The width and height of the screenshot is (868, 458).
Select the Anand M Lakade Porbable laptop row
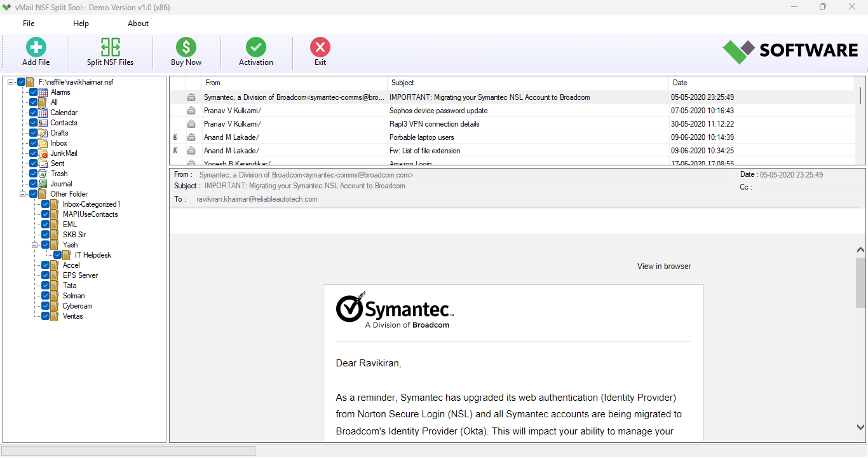(512, 137)
